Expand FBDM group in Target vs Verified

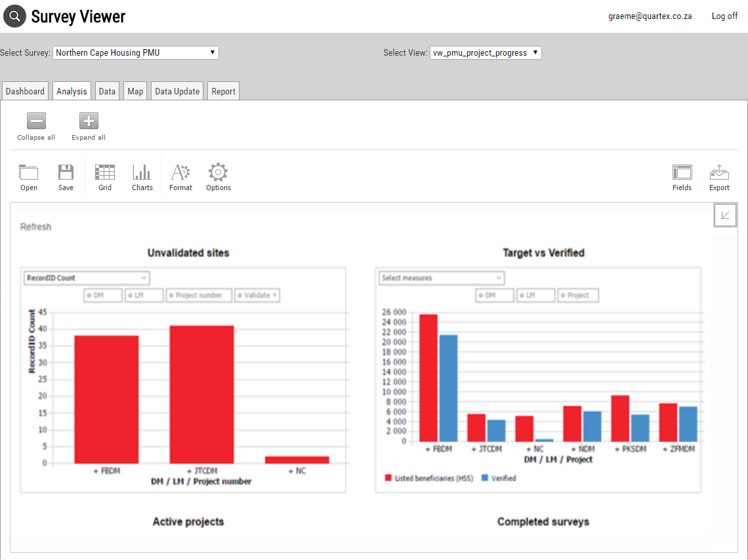pyautogui.click(x=439, y=449)
